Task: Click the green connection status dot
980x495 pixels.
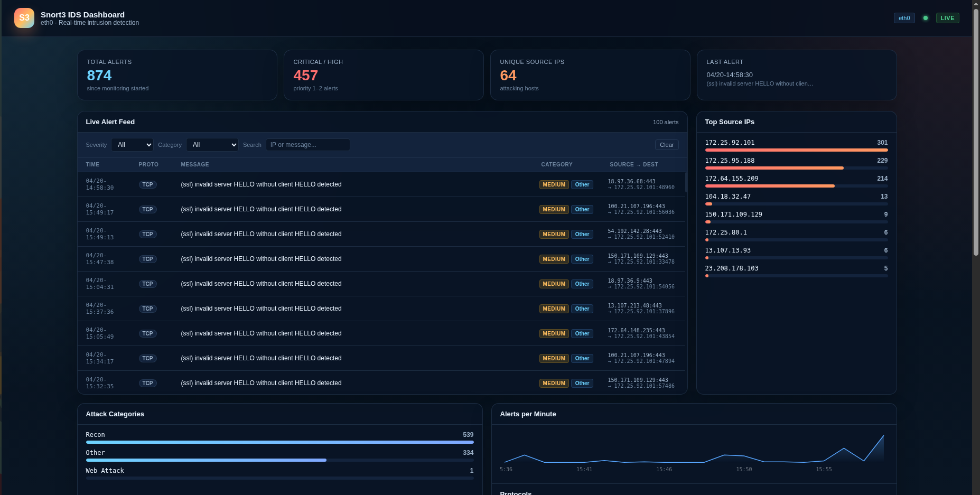Action: point(926,18)
